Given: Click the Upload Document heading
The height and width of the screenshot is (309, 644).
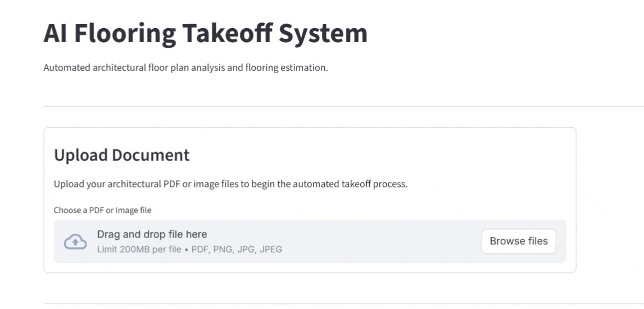Looking at the screenshot, I should pos(121,155).
